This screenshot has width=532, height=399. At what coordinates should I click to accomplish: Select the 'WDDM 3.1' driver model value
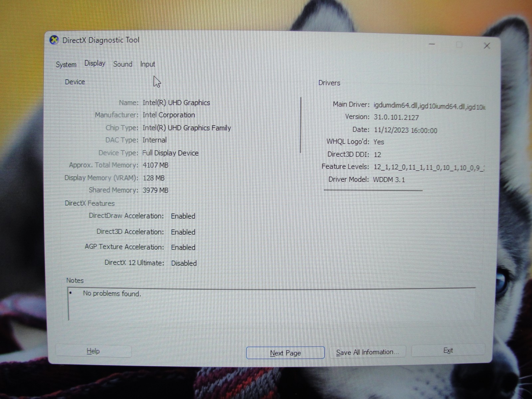coord(389,180)
